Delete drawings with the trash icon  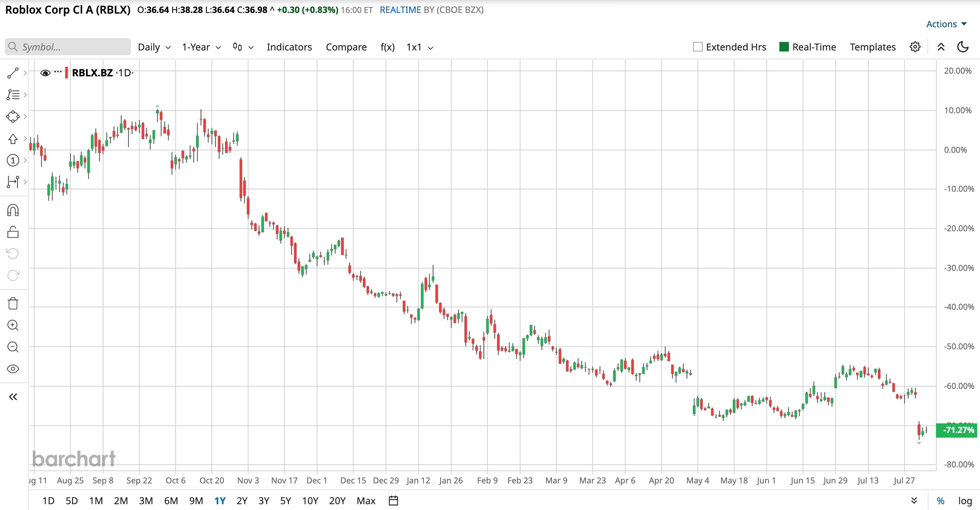tap(13, 303)
